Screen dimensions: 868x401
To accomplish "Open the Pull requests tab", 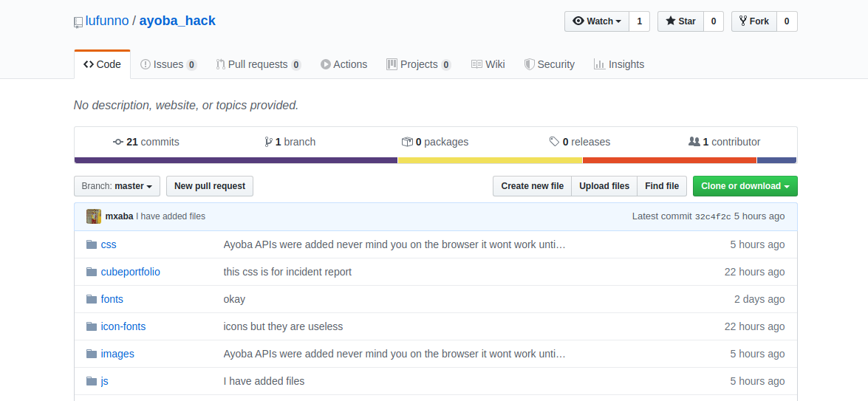I will (258, 64).
